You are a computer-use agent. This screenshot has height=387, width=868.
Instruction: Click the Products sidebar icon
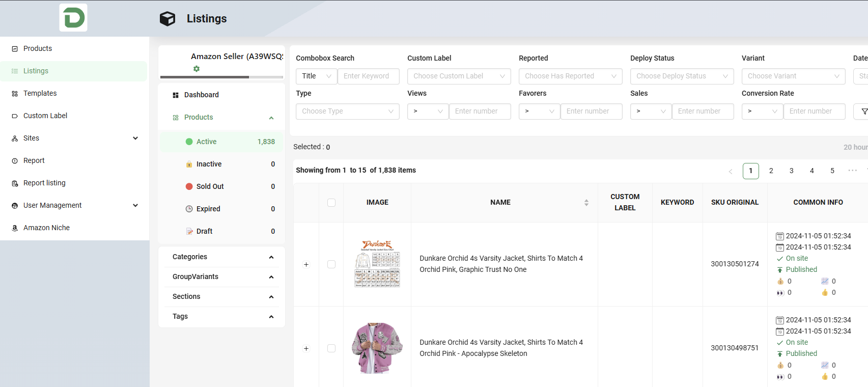click(x=15, y=49)
